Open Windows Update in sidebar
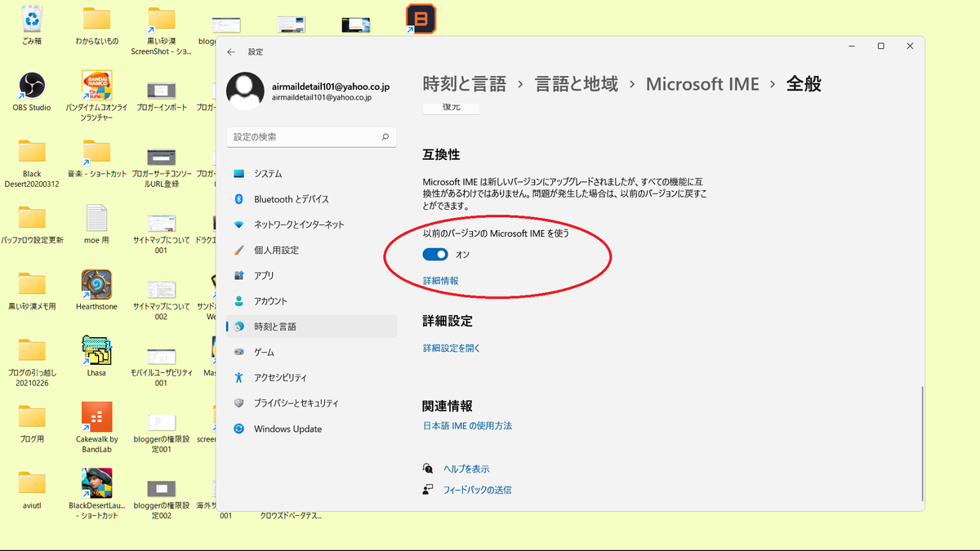The height and width of the screenshot is (551, 980). 311,429
